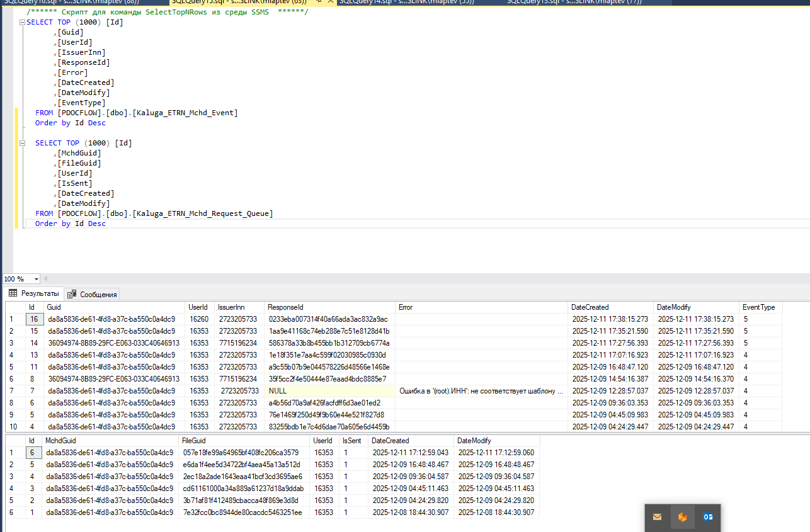Open the mail envelope tray icon
The width and height of the screenshot is (810, 532).
[658, 517]
